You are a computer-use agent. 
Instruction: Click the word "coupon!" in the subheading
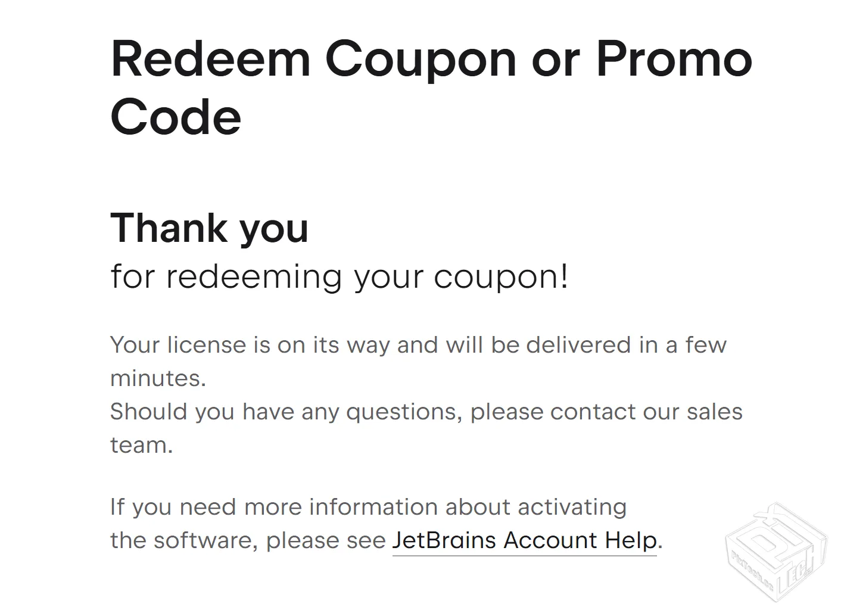501,276
